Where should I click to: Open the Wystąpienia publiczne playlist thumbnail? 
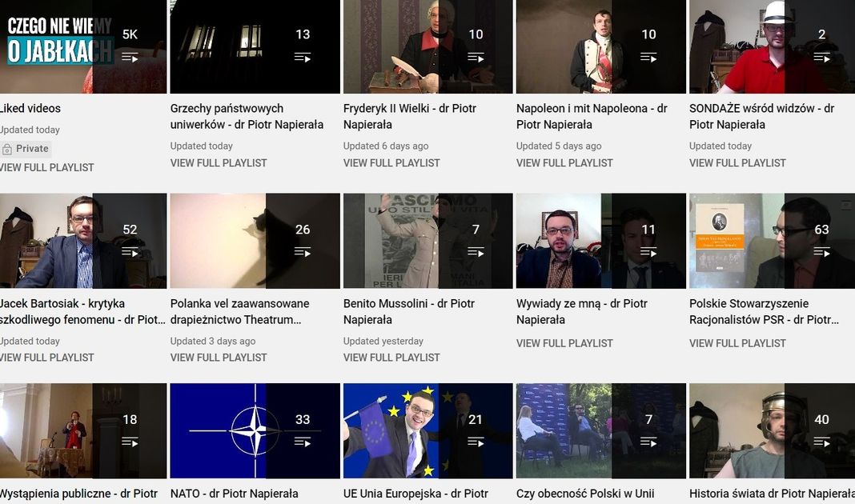83,431
